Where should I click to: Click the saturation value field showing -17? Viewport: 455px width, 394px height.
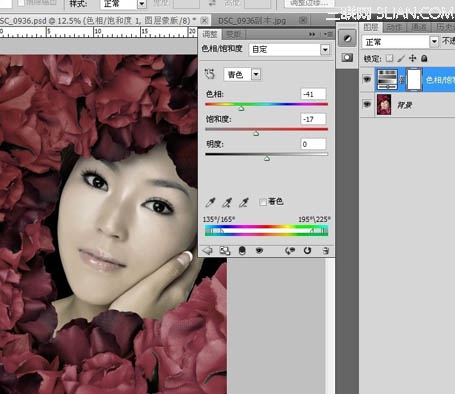[313, 119]
